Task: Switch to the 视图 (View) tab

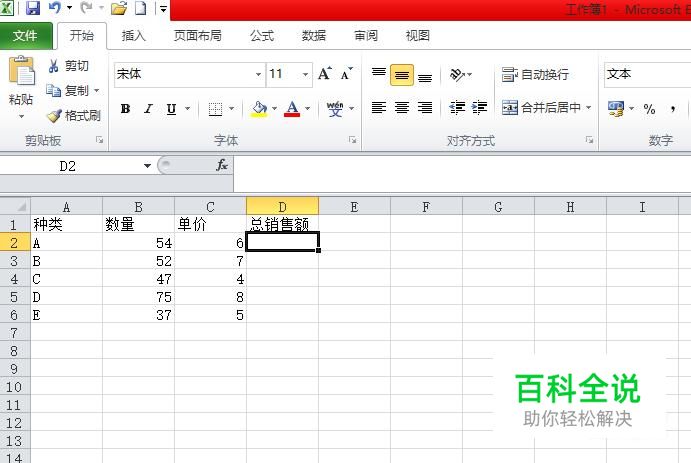Action: (417, 35)
